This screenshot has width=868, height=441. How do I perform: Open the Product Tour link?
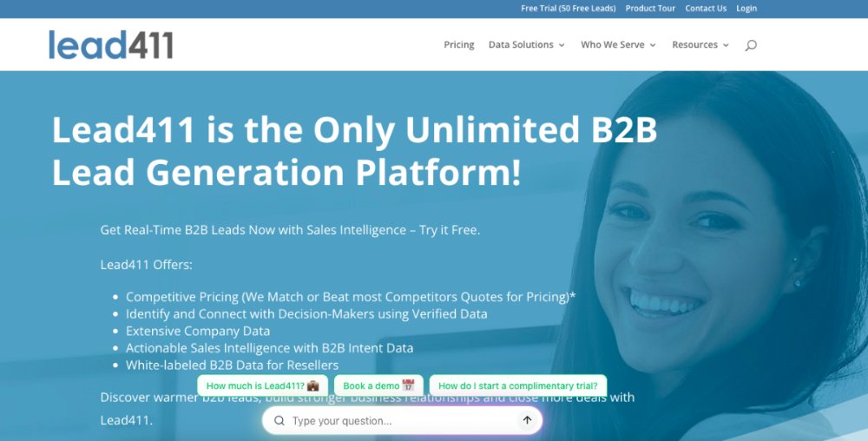(650, 9)
